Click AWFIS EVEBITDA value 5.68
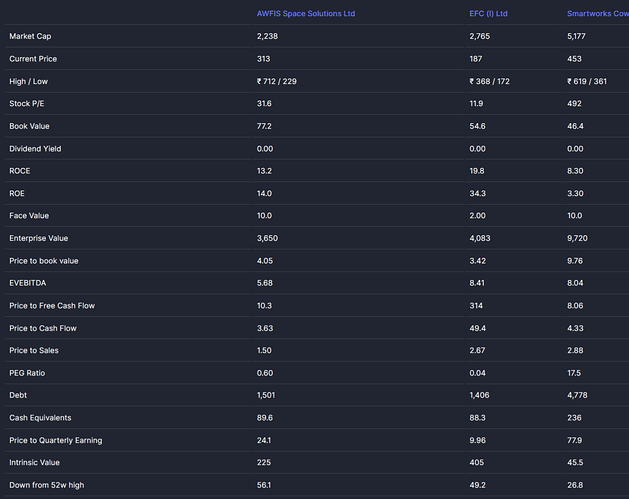 pyautogui.click(x=265, y=283)
